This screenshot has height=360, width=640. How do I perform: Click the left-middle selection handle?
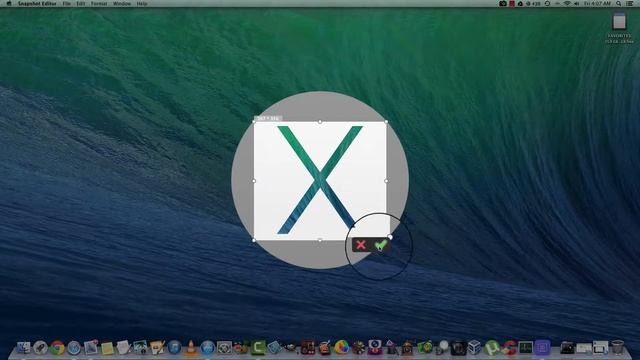pyautogui.click(x=254, y=180)
